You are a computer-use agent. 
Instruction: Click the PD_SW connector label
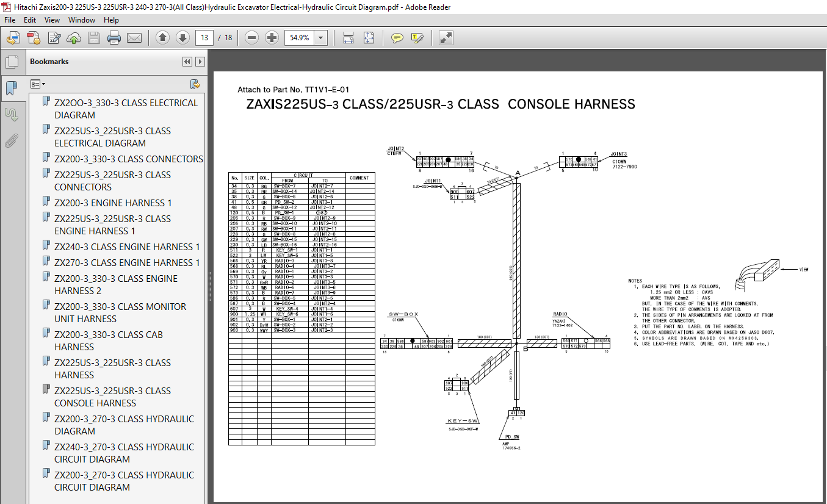[x=512, y=437]
